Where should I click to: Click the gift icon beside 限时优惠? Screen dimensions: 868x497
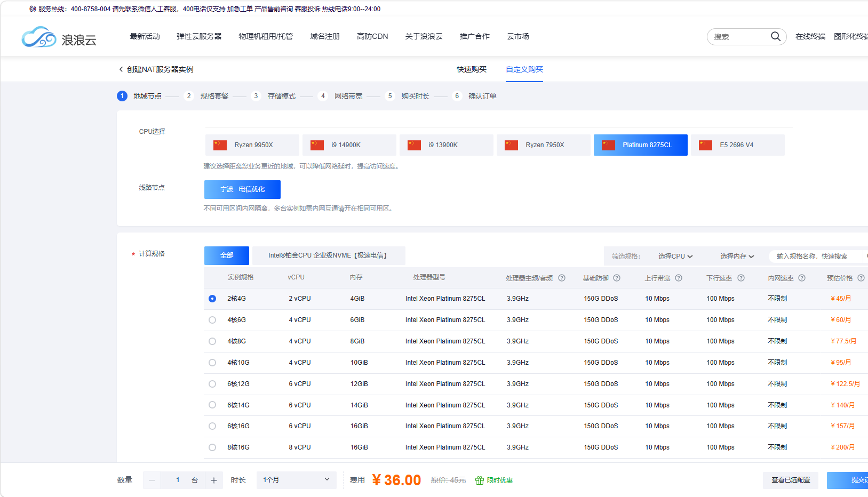(480, 480)
